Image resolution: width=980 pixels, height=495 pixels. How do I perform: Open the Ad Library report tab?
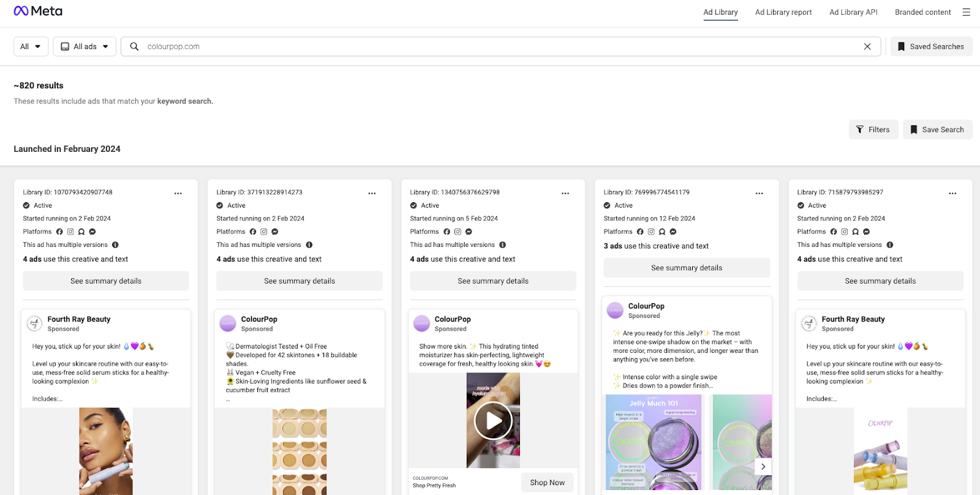pyautogui.click(x=783, y=12)
